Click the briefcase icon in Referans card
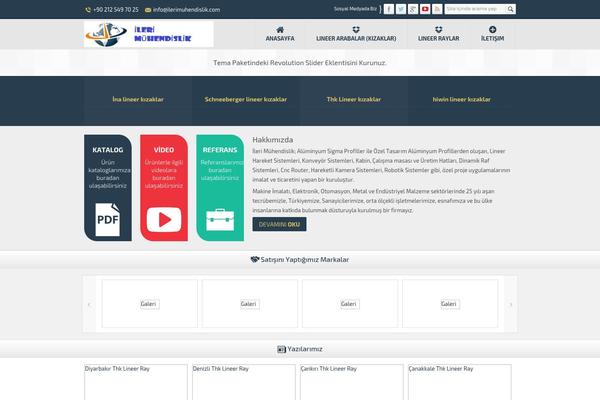600x400 pixels. click(x=220, y=220)
